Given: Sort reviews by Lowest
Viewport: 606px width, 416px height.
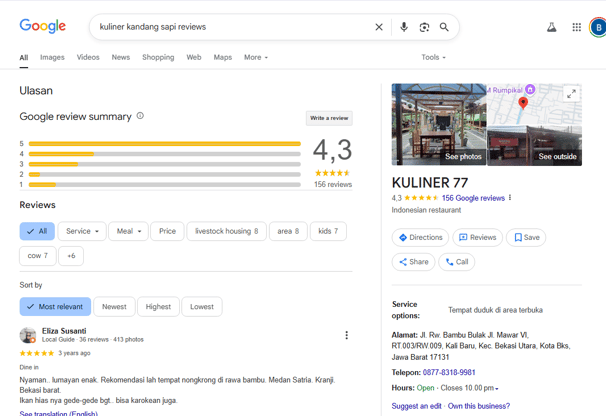Looking at the screenshot, I should point(202,307).
